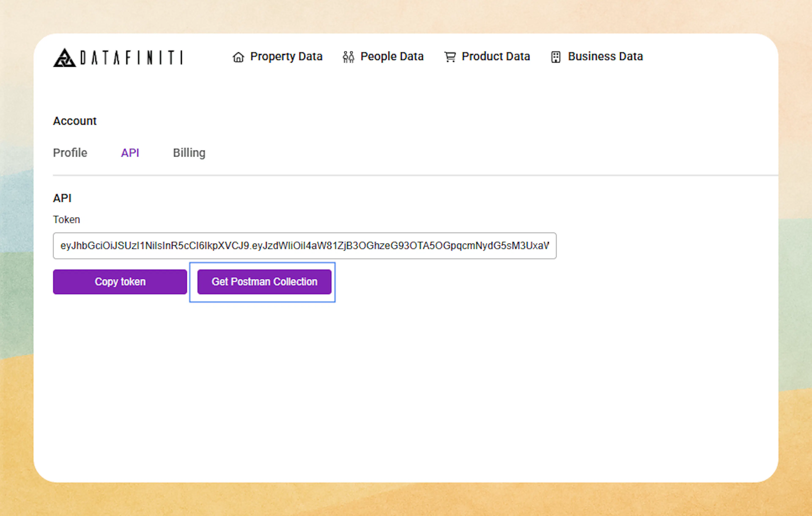Switch to the Billing tab
The image size is (812, 516).
[x=189, y=153]
